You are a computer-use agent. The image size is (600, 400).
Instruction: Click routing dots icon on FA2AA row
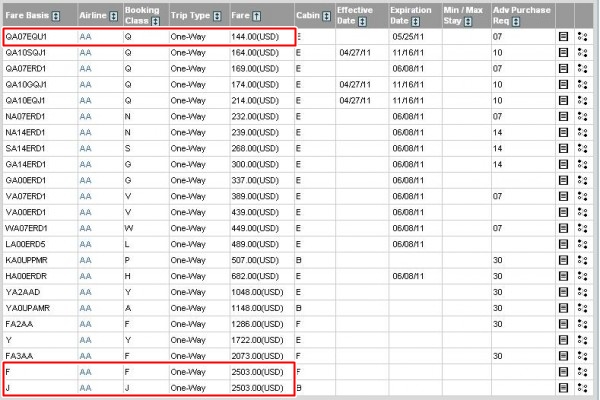point(582,324)
